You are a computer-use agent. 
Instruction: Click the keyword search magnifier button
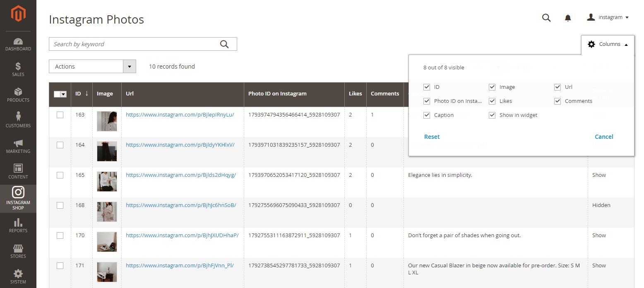tap(224, 44)
